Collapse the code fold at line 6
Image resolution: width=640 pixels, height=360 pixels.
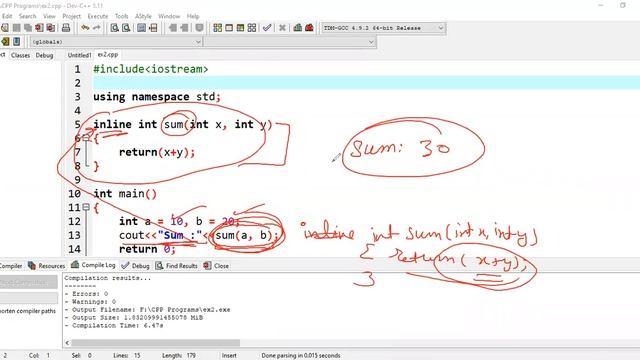click(86, 138)
